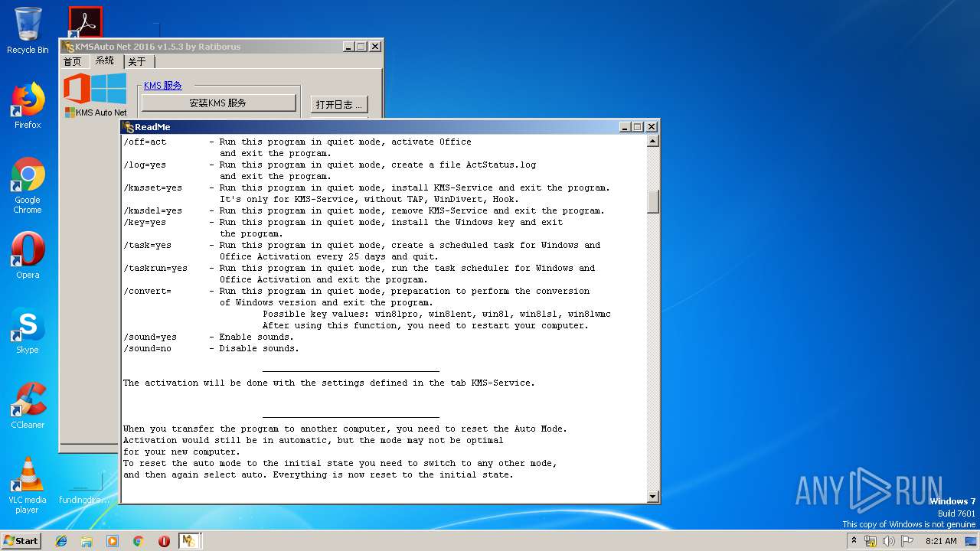Click the ReadMe scrollbar up arrow
This screenshot has height=551, width=980.
[653, 141]
